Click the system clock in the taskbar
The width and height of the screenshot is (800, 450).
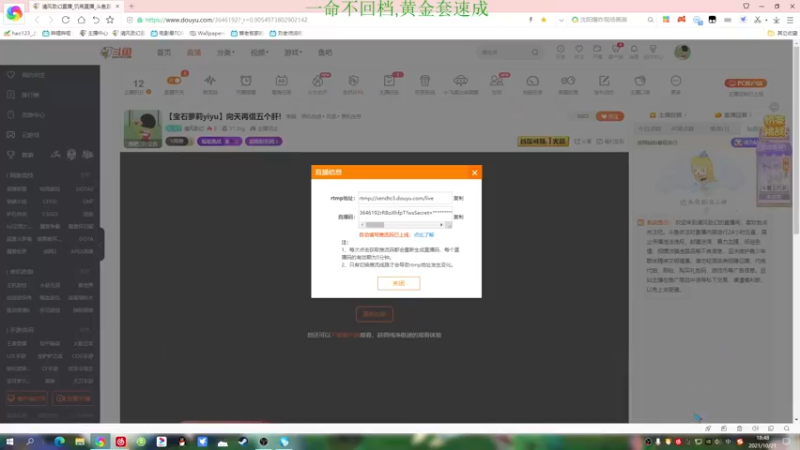(762, 441)
